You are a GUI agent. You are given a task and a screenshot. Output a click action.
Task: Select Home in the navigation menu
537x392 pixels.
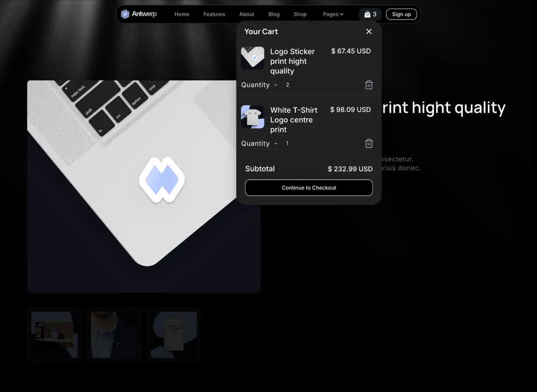click(181, 14)
